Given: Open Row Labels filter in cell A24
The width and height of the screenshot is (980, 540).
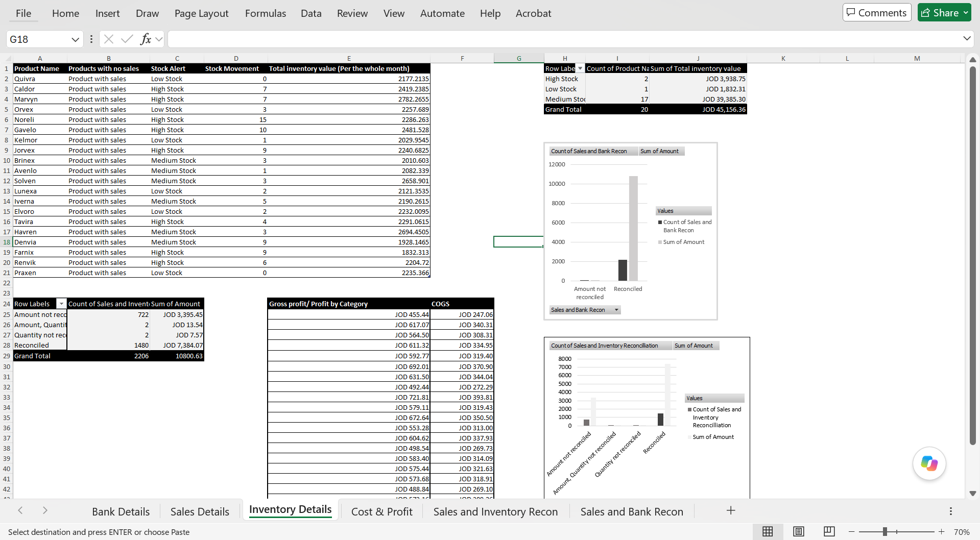Looking at the screenshot, I should coord(61,304).
